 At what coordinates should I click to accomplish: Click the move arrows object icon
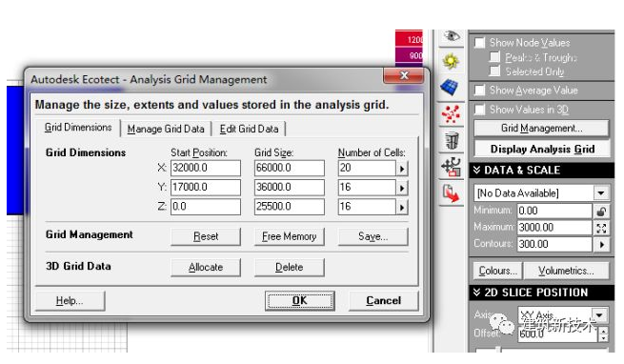coord(452,168)
